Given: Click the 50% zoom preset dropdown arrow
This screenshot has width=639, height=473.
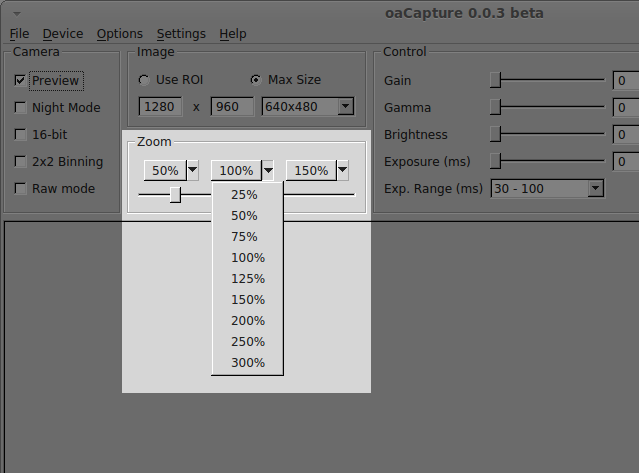Looking at the screenshot, I should [x=193, y=170].
